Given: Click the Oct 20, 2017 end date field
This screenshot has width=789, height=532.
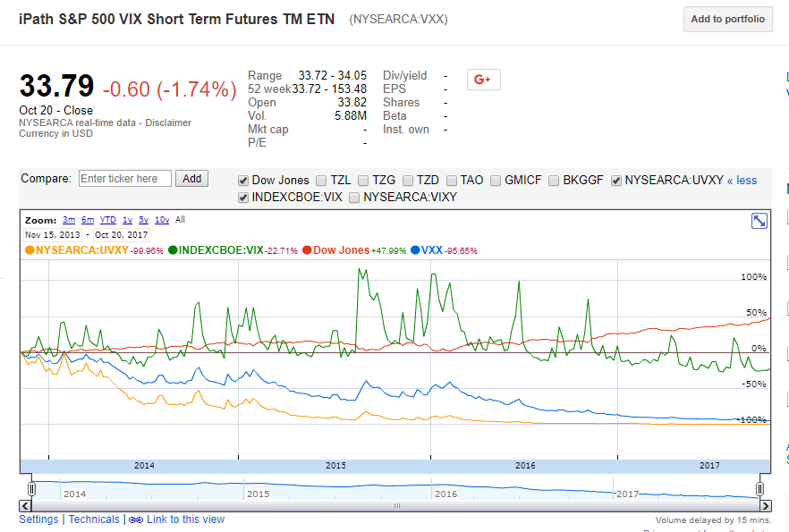Looking at the screenshot, I should coord(122,235).
